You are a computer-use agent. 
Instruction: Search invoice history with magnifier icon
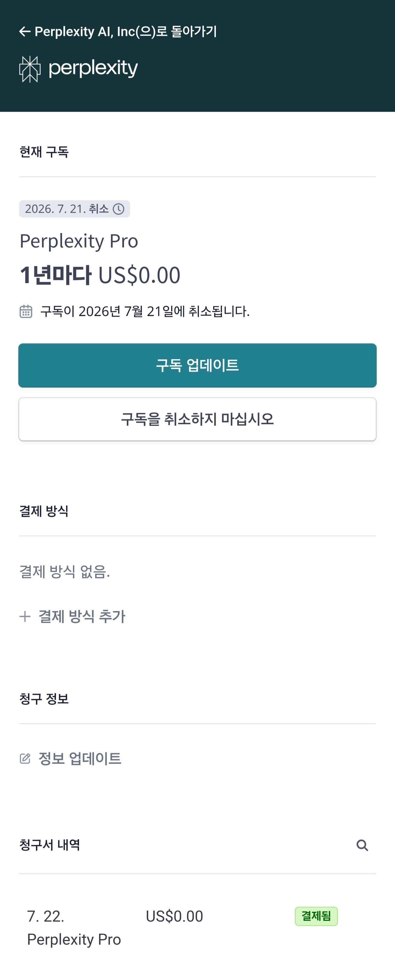(362, 845)
